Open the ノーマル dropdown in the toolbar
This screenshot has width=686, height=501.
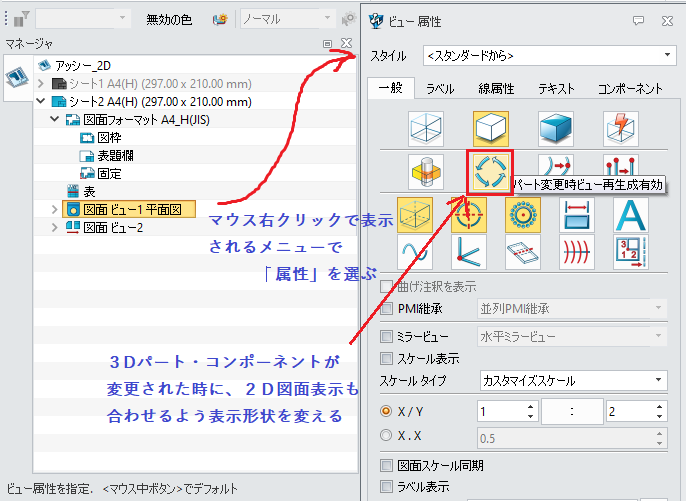click(287, 19)
